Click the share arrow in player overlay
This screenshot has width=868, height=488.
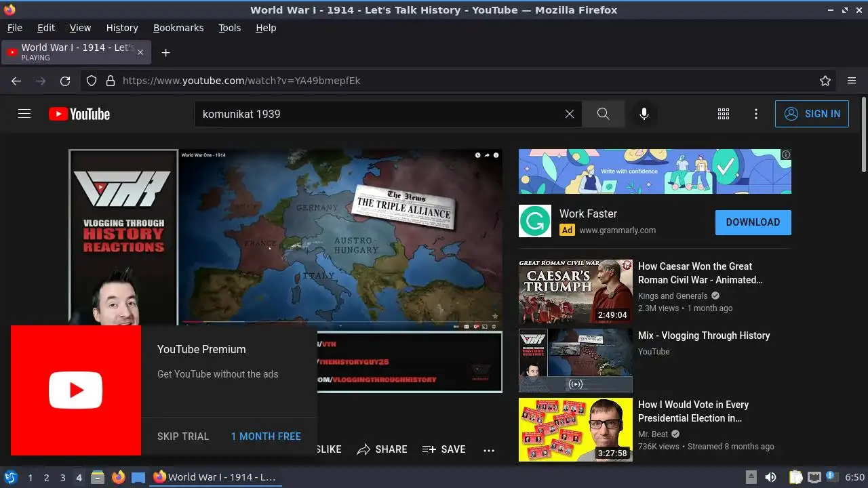(x=487, y=155)
